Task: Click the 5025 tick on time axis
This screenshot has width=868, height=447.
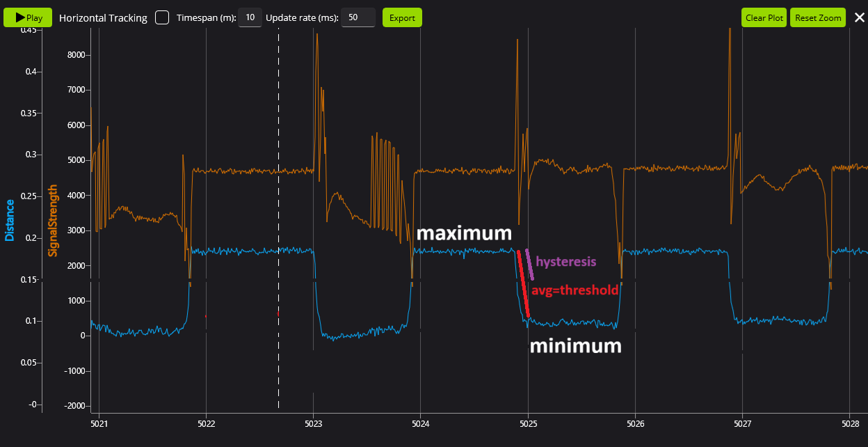Action: pyautogui.click(x=528, y=423)
